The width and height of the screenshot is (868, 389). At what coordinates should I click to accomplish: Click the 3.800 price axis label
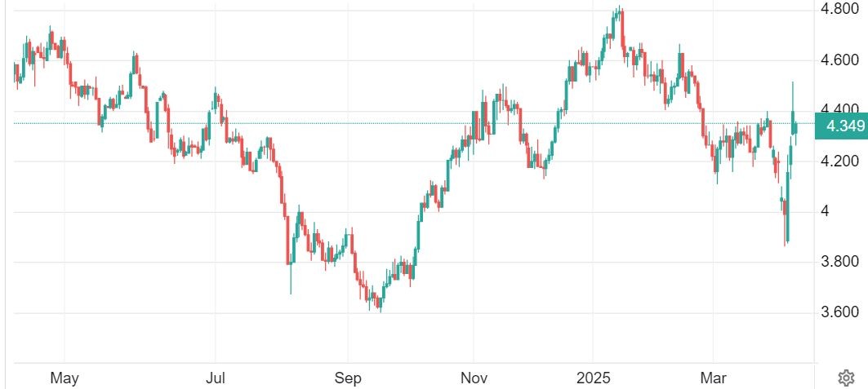[838, 262]
